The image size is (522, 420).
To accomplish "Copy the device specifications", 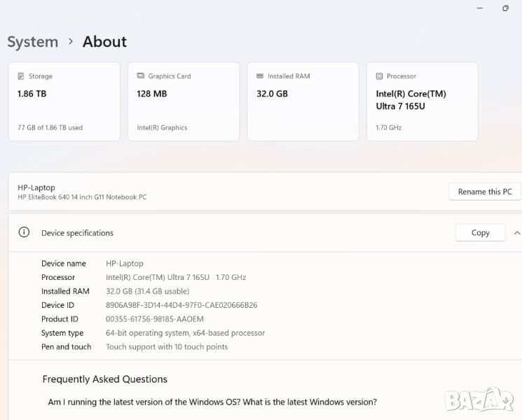I will click(x=480, y=232).
